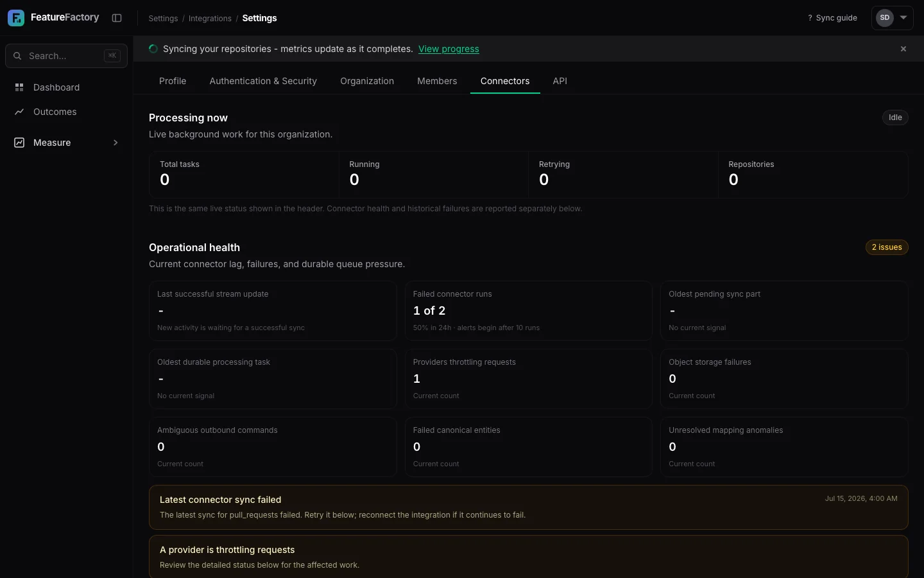
Task: Select Ambiguous outbound commands card
Action: tap(273, 447)
